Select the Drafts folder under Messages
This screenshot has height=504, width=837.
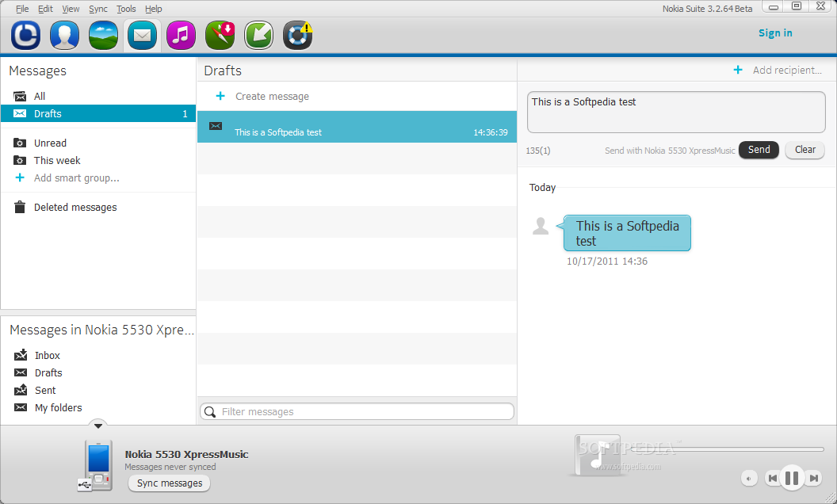point(98,113)
